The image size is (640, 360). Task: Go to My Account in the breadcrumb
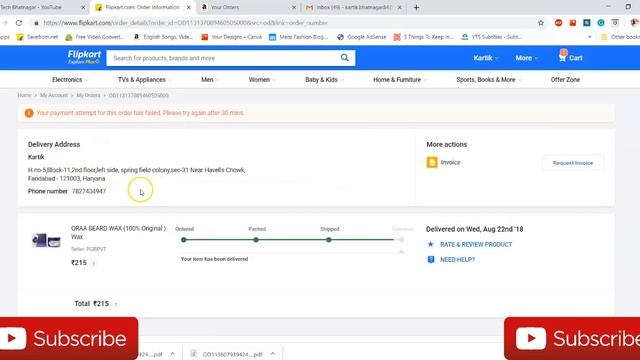[x=54, y=95]
